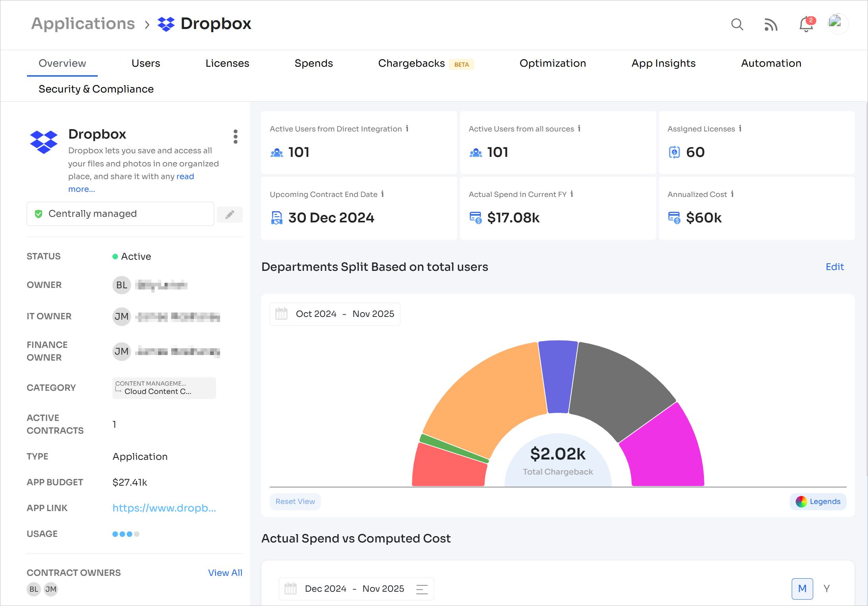Switch to monthly M view toggle
This screenshot has height=606, width=868.
pyautogui.click(x=802, y=589)
